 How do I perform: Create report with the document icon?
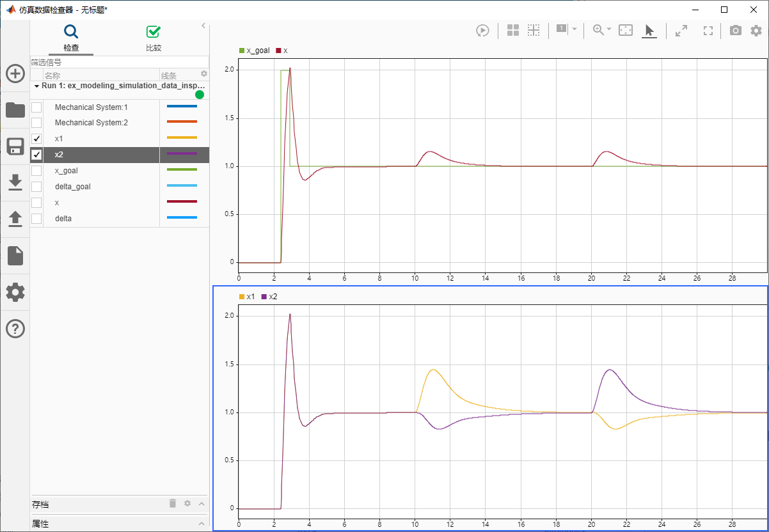[x=15, y=256]
